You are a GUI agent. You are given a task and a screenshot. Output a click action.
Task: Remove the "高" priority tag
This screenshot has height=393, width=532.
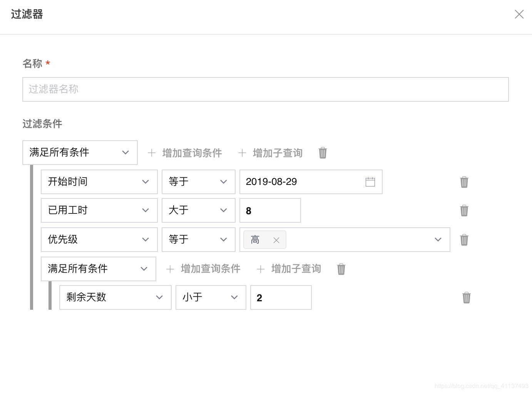point(276,240)
